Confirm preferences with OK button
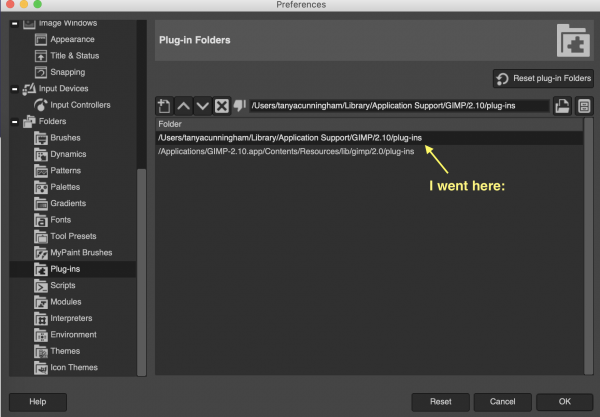 click(565, 402)
